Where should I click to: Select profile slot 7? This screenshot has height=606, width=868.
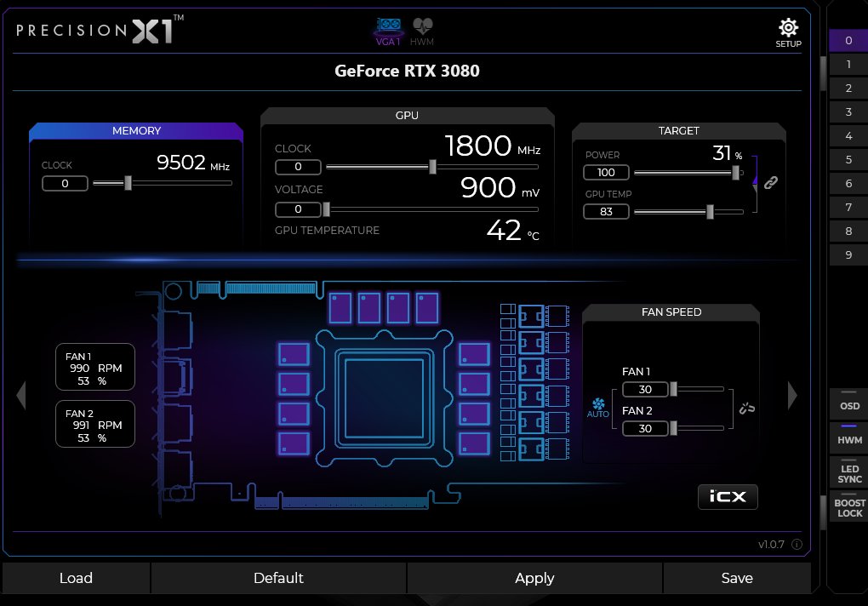click(848, 207)
